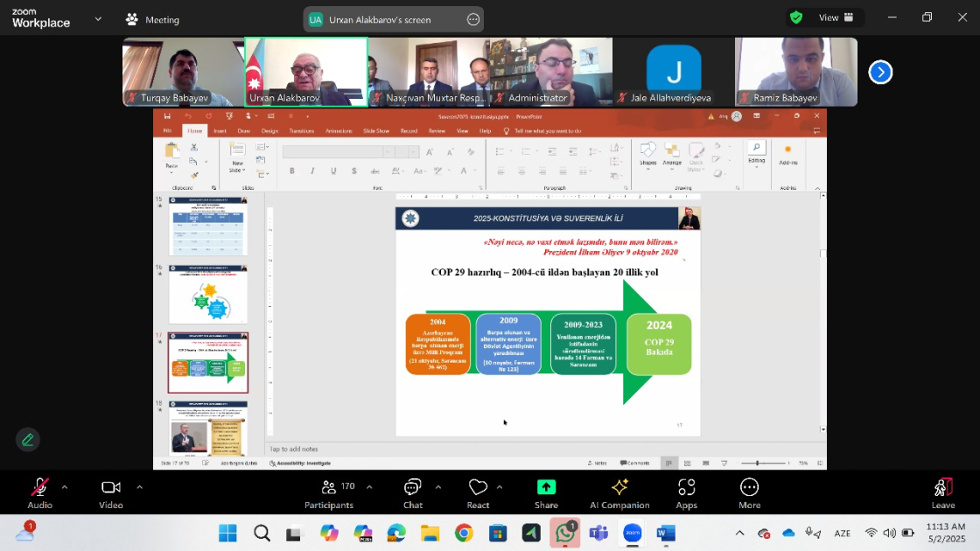Unmute the microphone Audio button
The image size is (980, 551).
click(x=39, y=493)
